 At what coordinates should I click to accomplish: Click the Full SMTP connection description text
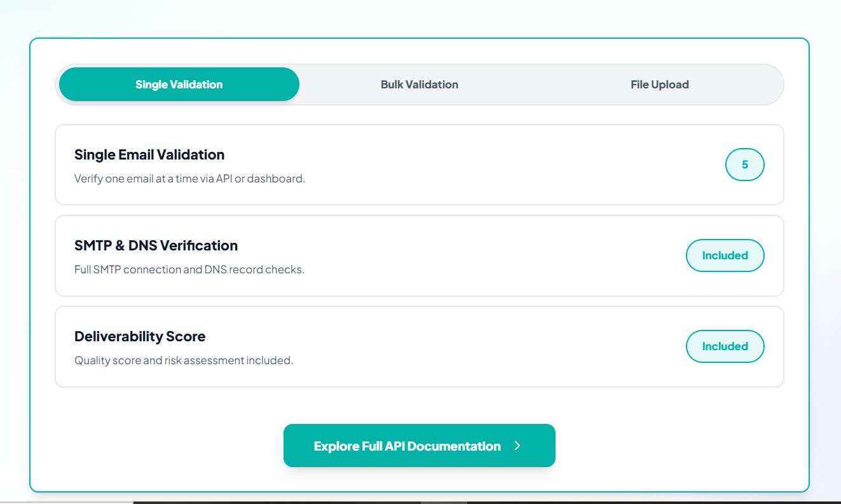tap(189, 269)
